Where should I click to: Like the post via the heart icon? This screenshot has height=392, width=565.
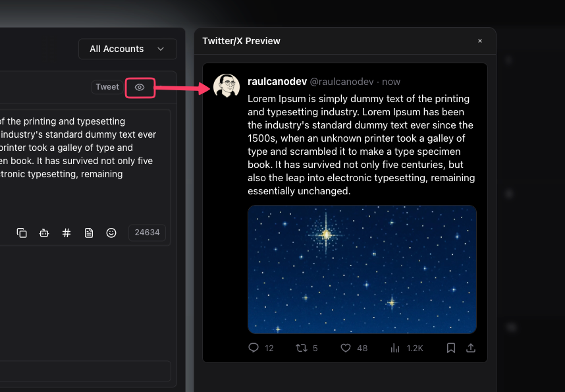coord(346,348)
